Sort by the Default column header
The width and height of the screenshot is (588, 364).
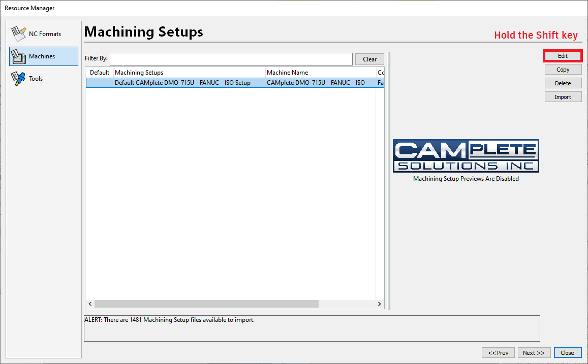pyautogui.click(x=100, y=72)
